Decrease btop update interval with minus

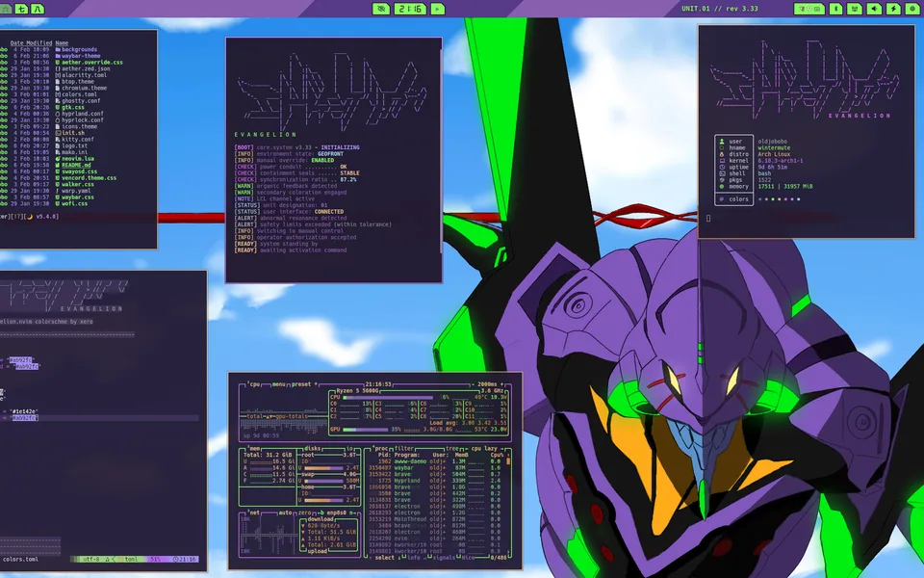click(474, 384)
